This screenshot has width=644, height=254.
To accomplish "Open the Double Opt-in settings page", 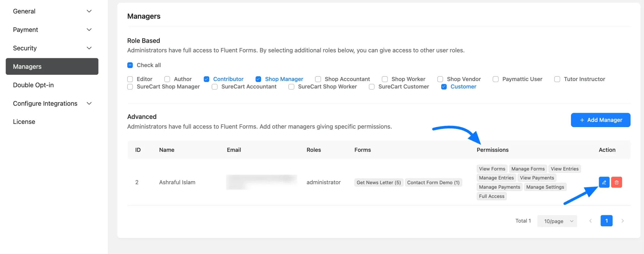I will click(x=33, y=85).
